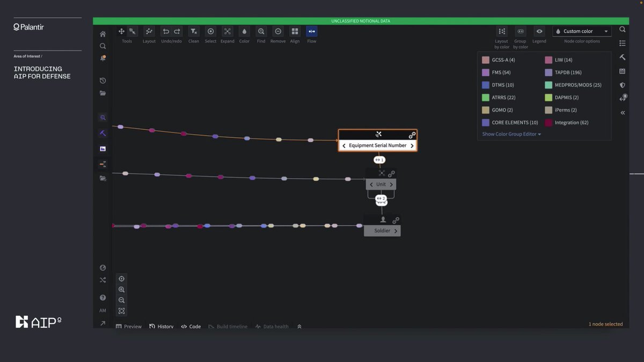
Task: Expand right chevron on Soldier node
Action: click(x=396, y=231)
